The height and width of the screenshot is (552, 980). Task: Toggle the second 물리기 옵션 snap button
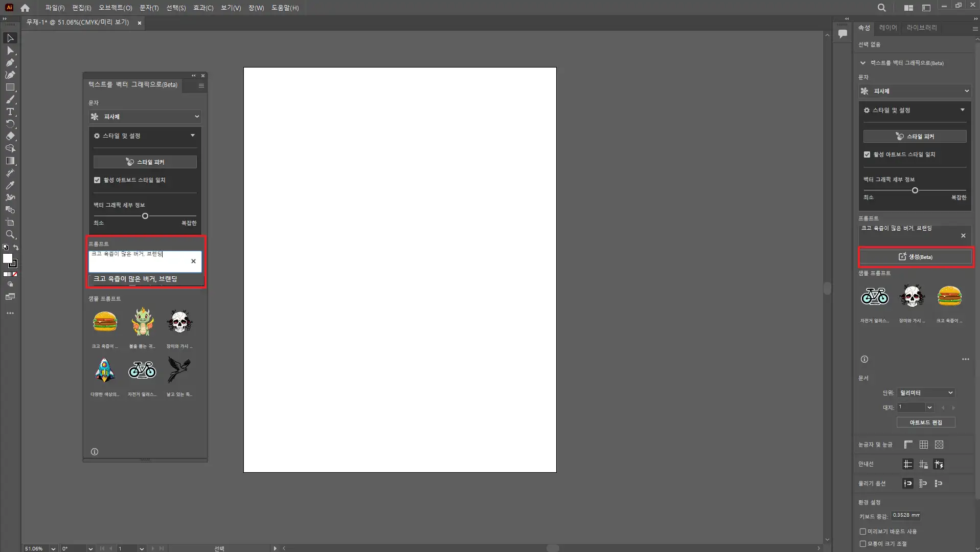click(x=923, y=483)
